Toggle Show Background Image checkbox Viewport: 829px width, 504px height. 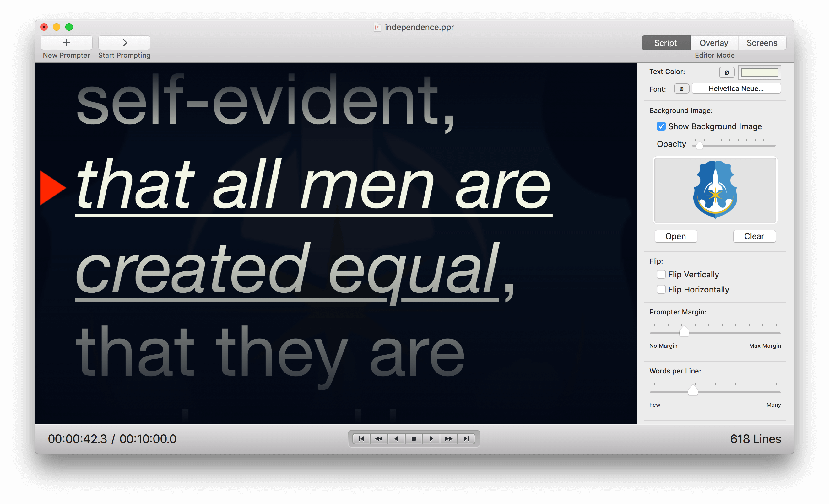(x=660, y=126)
